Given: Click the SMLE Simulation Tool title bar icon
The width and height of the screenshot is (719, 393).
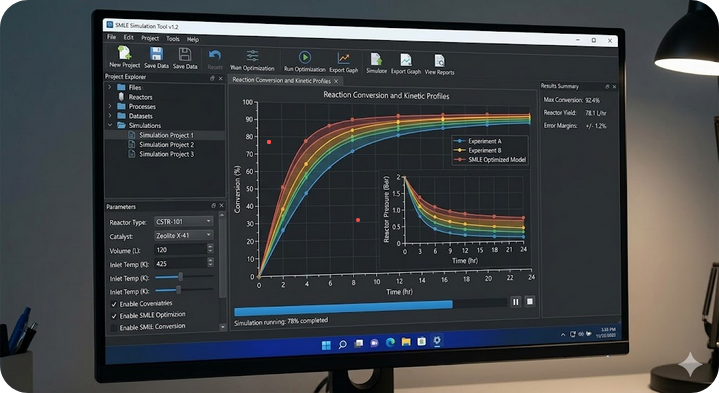Looking at the screenshot, I should click(110, 24).
